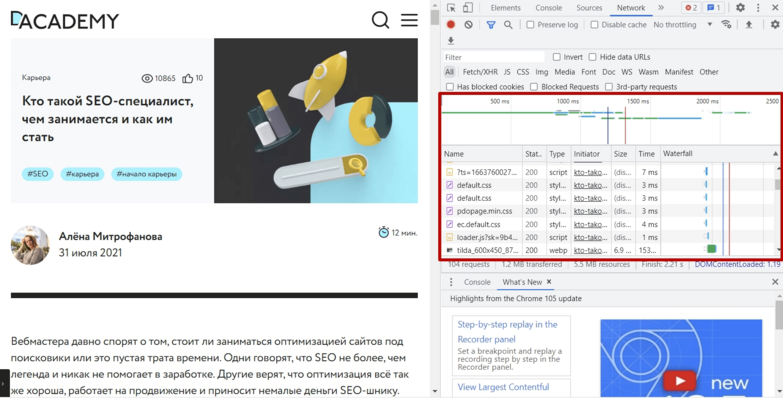Select the Network tab

(x=631, y=7)
